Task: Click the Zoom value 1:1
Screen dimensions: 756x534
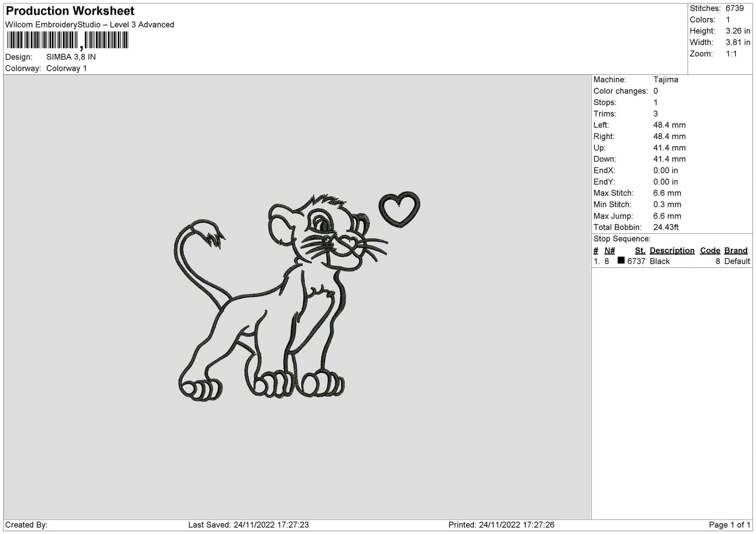Action: click(x=731, y=54)
